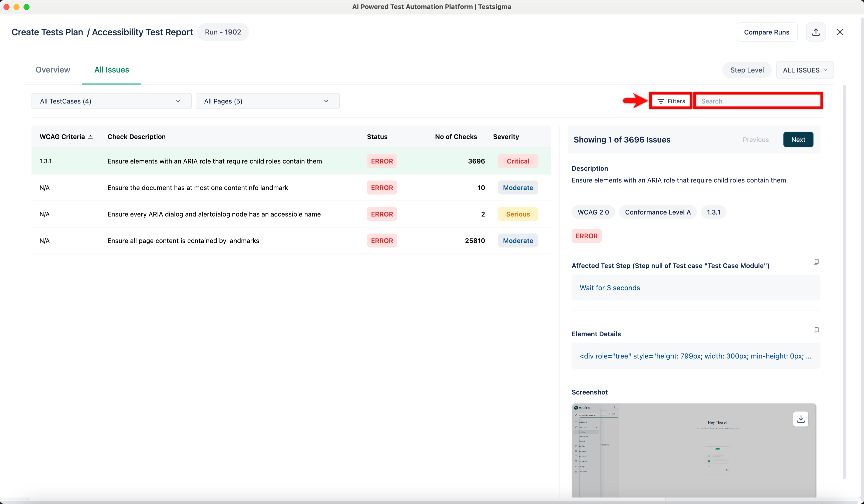
Task: Click the Create Tests Plan breadcrumb
Action: point(47,32)
